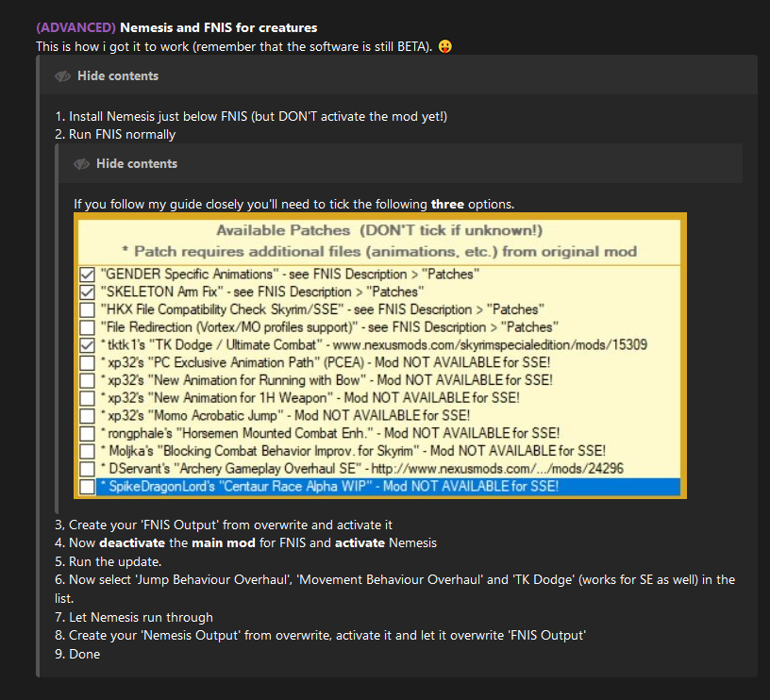Untick the GENDER Specific Animations checkbox
The width and height of the screenshot is (770, 700).
(x=88, y=275)
